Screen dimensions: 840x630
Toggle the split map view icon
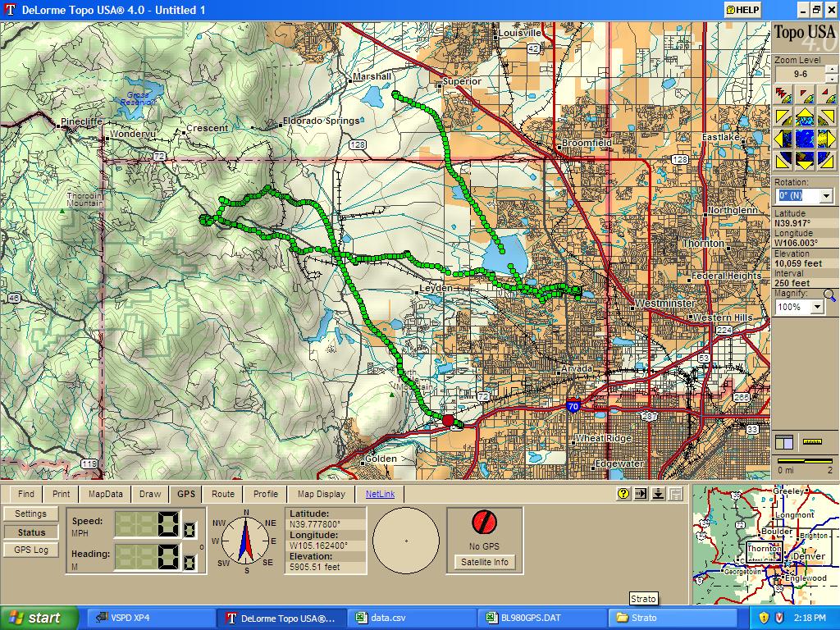tap(784, 442)
